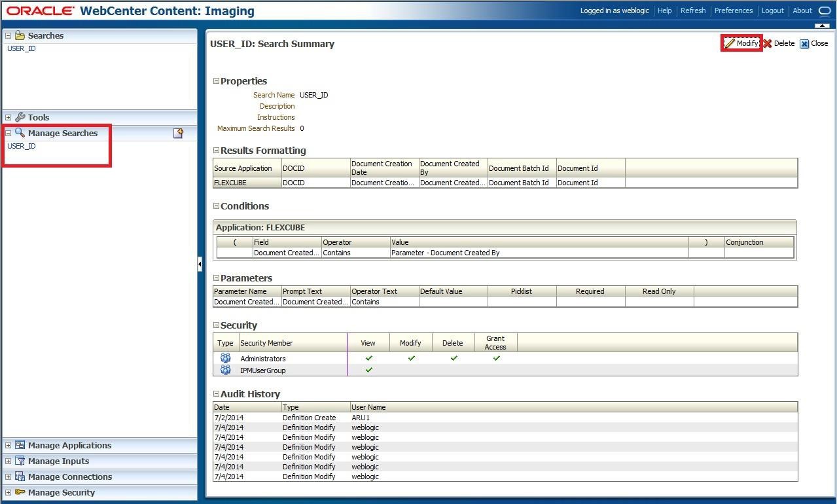Expand the Tools panel

[8, 118]
